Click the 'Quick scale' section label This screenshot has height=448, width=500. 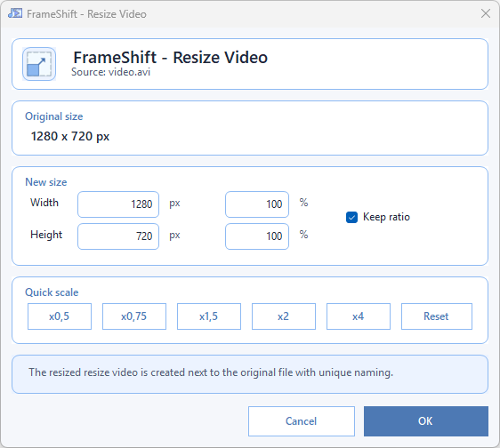pos(52,292)
